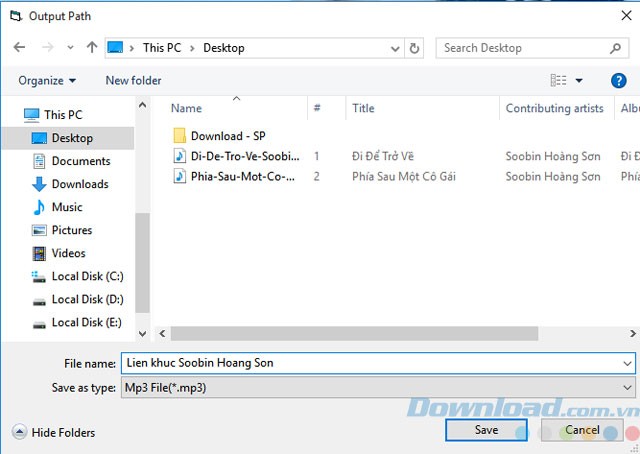The image size is (640, 454).
Task: Click the Desktop icon in sidebar
Action: pyautogui.click(x=39, y=138)
